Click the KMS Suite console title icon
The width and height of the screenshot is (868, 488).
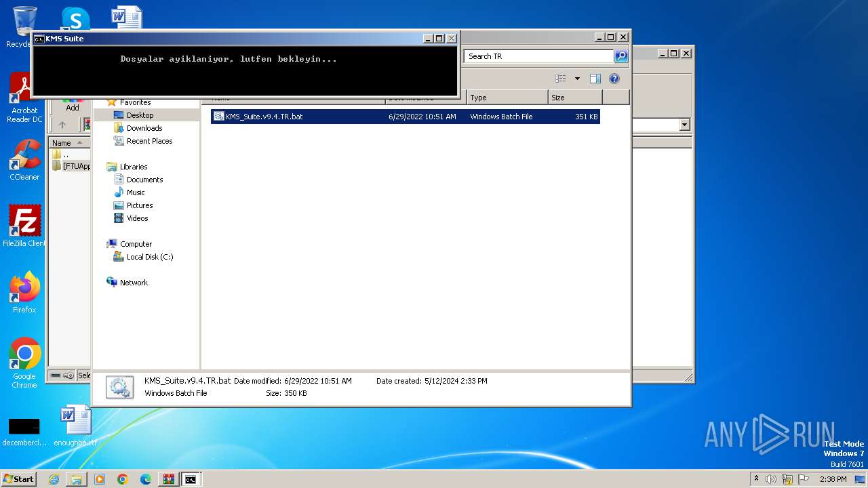pos(39,39)
